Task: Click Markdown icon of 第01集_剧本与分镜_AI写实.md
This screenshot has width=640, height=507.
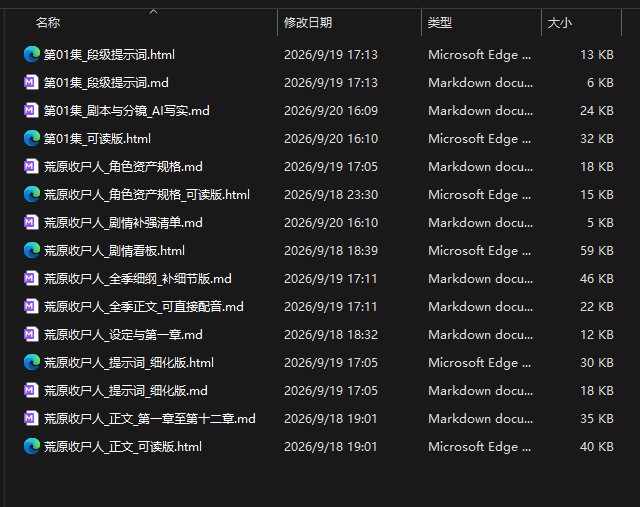Action: click(x=31, y=110)
